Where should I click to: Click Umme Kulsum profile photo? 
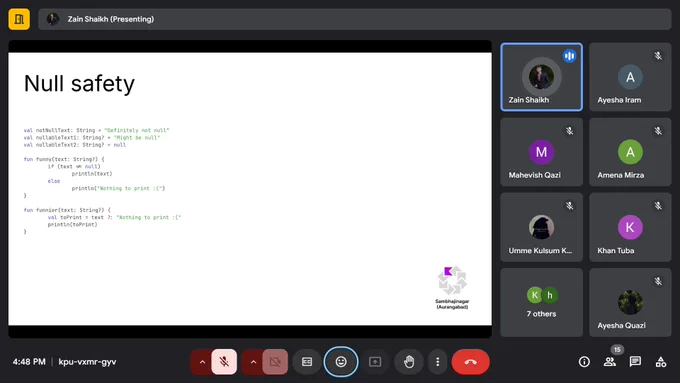pyautogui.click(x=541, y=227)
